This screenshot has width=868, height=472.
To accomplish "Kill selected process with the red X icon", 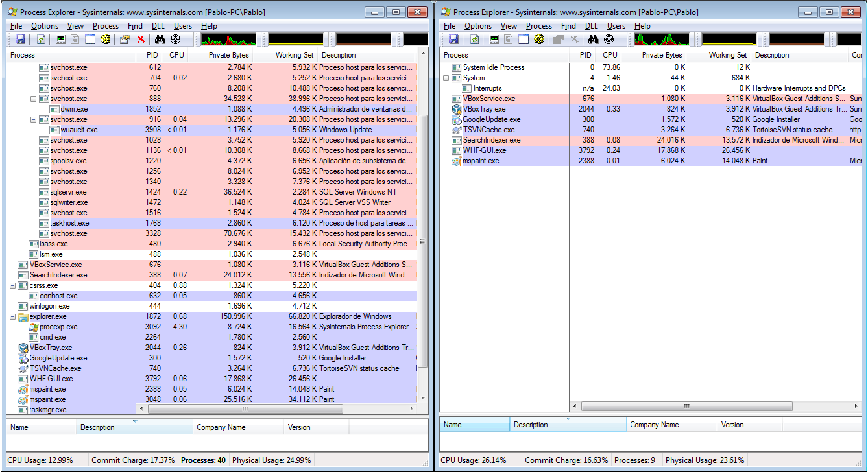I will pyautogui.click(x=141, y=40).
